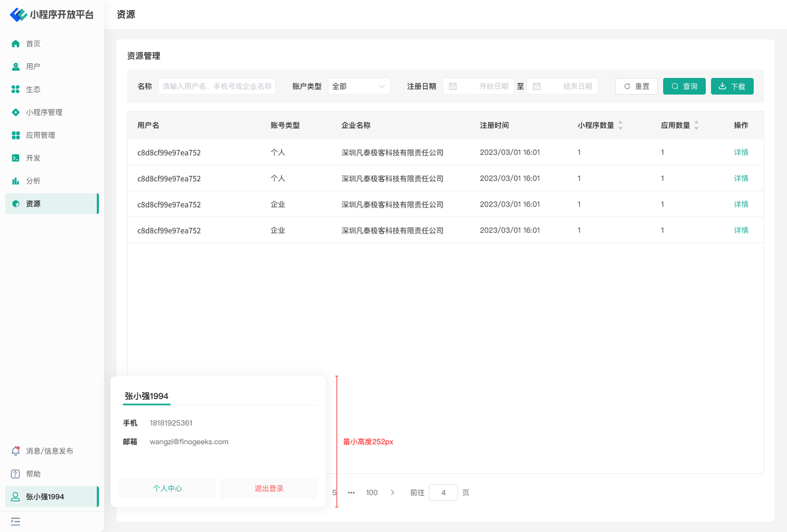Select 应用管理 in the sidebar
The image size is (787, 532).
click(x=41, y=135)
